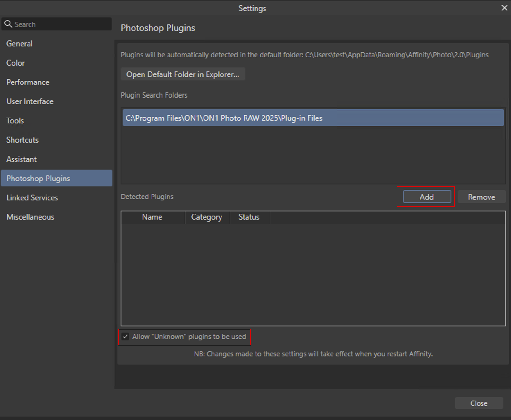Open the Tools settings page
Screen dimensions: 511x420
click(x=15, y=121)
